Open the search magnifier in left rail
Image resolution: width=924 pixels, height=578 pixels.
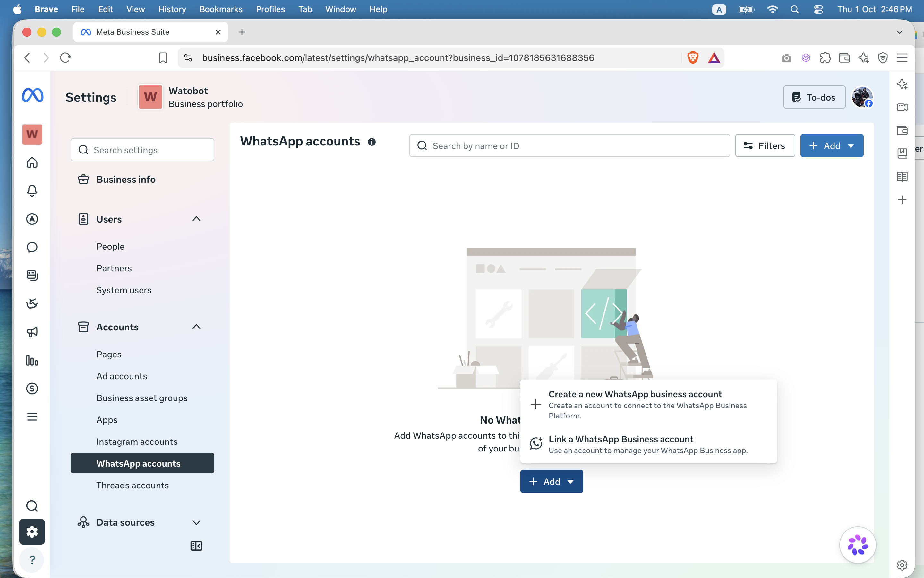click(32, 506)
